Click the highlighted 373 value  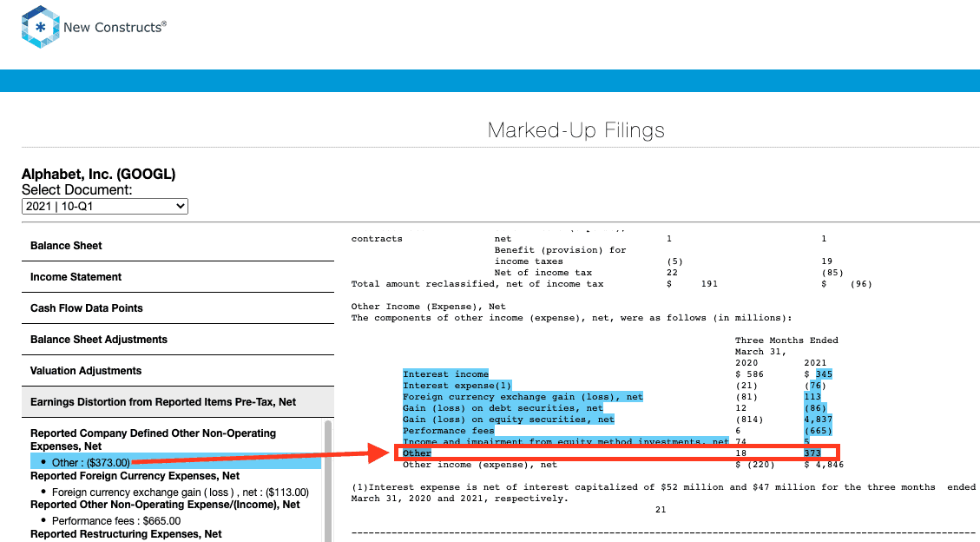click(812, 453)
